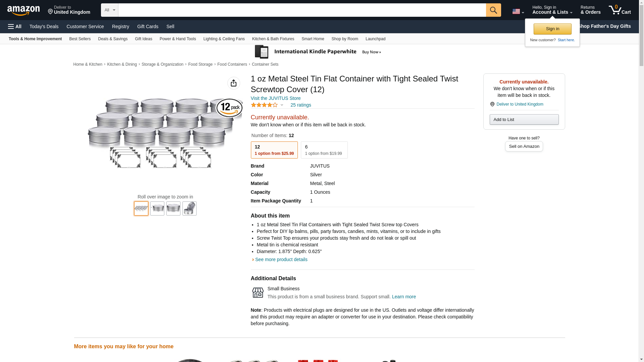The image size is (644, 362).
Task: Open Gift Cards in the navigation bar
Action: (x=148, y=26)
